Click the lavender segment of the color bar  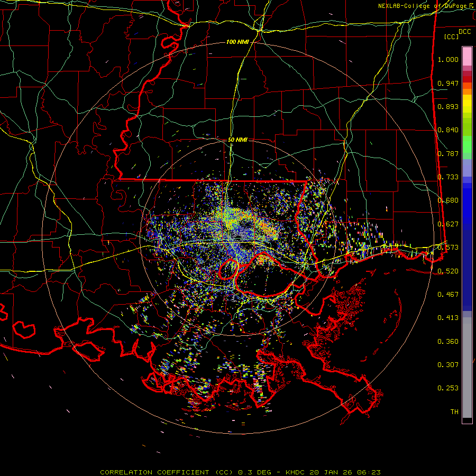[x=467, y=168]
